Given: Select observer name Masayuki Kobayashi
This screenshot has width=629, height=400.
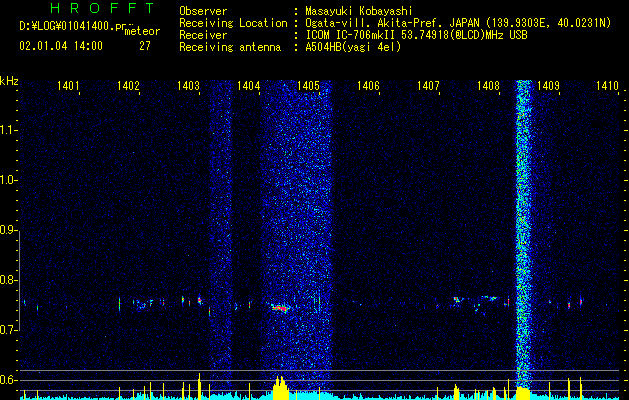Looking at the screenshot, I should click(359, 12).
